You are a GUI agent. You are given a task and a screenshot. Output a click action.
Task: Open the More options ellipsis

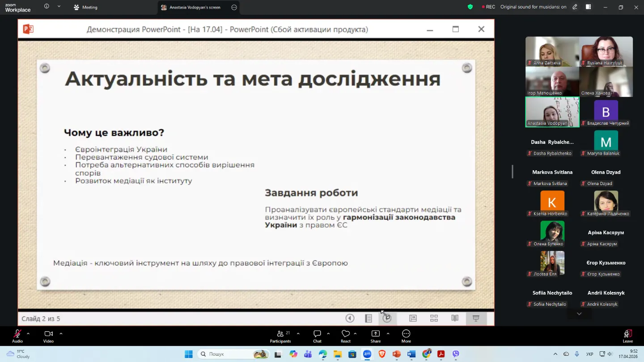[406, 336]
